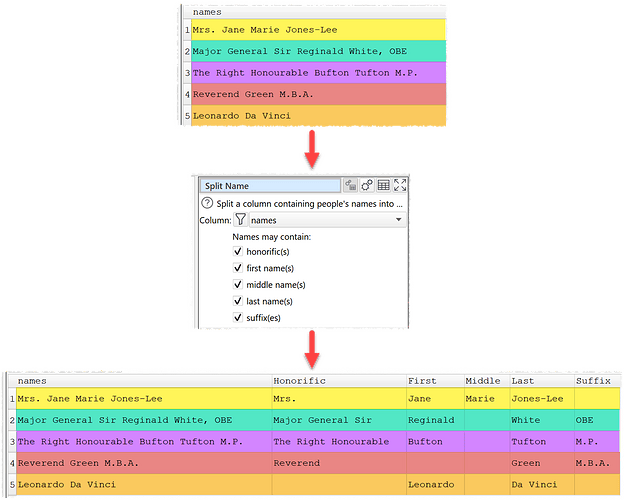Click 'M.P.' cell in Suffix column
Viewport: 624px width, 500px height.
tap(597, 441)
